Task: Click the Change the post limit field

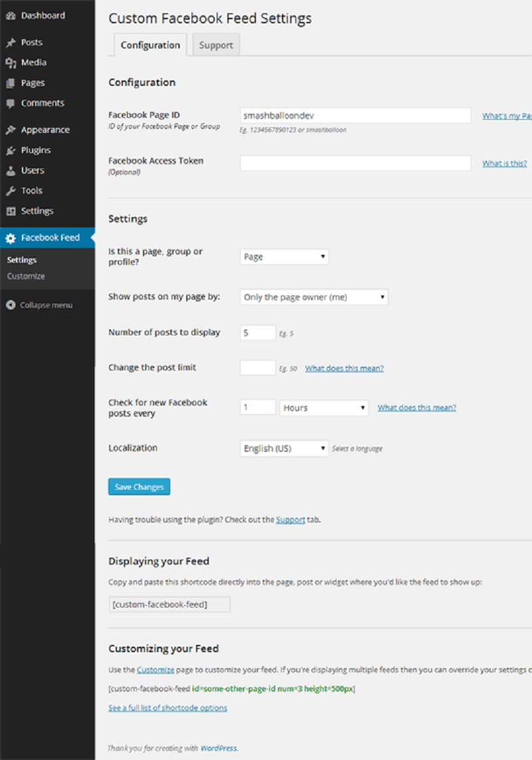Action: coord(258,368)
